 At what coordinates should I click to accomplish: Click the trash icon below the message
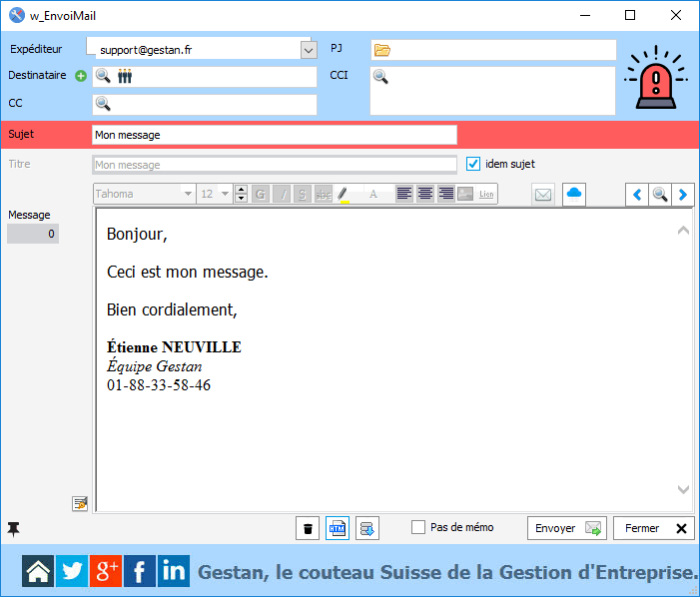point(309,528)
